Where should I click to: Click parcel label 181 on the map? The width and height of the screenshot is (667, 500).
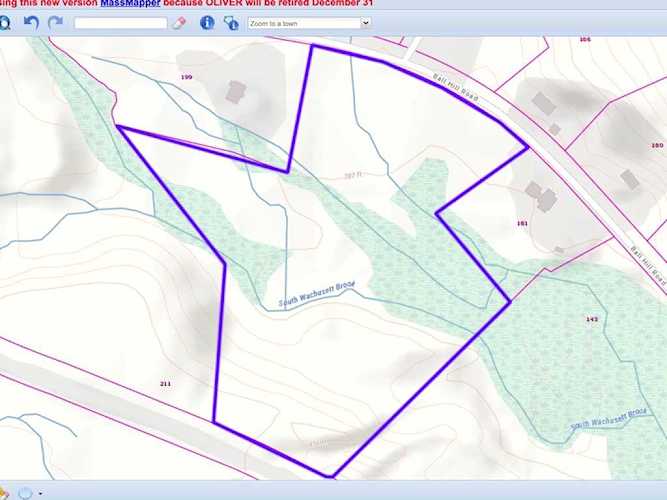pos(522,223)
